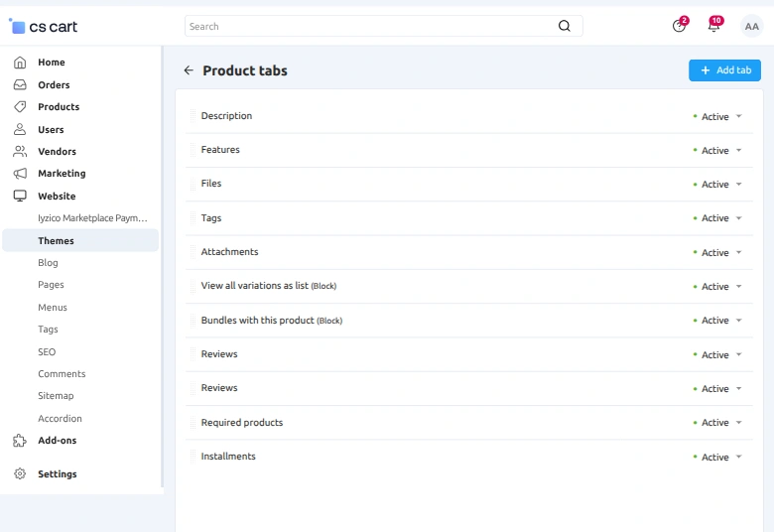Grab the drag handle of Features row
The image size is (774, 532).
coord(193,150)
